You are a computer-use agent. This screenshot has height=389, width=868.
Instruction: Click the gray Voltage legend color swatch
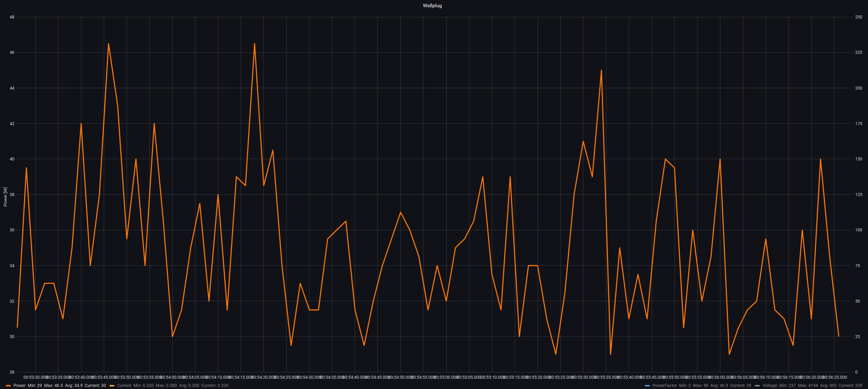coord(757,386)
